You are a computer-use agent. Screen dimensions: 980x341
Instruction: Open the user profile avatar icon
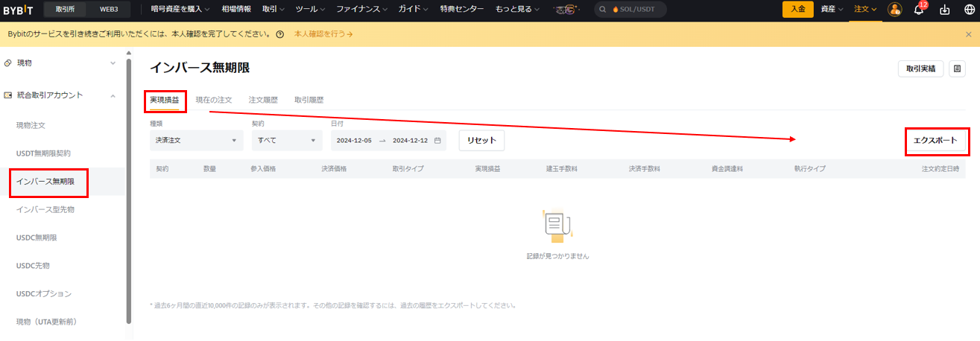(895, 10)
